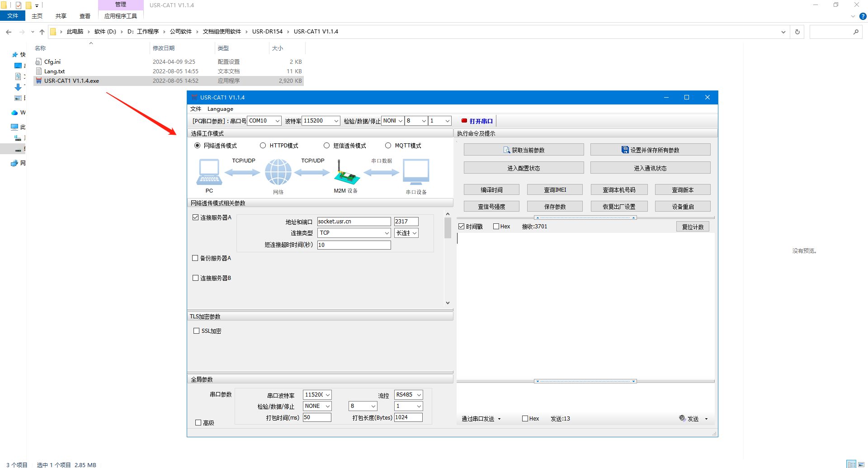Click the PC laptop icon in diagram

point(209,172)
